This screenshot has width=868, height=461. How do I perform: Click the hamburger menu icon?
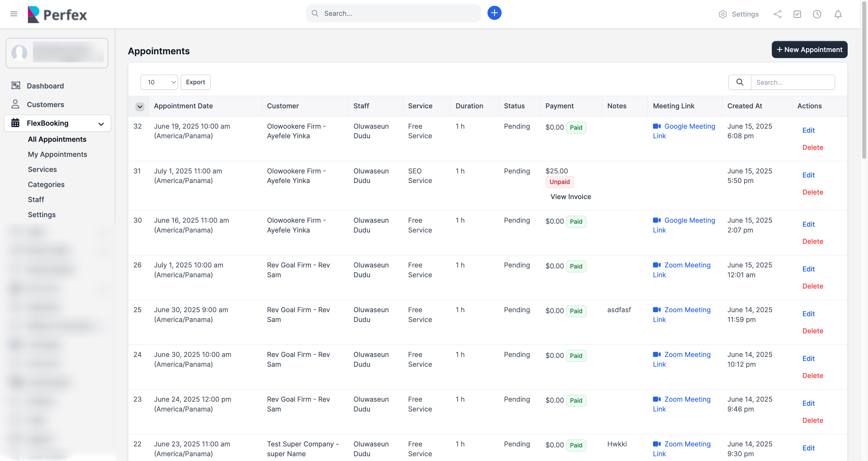pyautogui.click(x=14, y=14)
